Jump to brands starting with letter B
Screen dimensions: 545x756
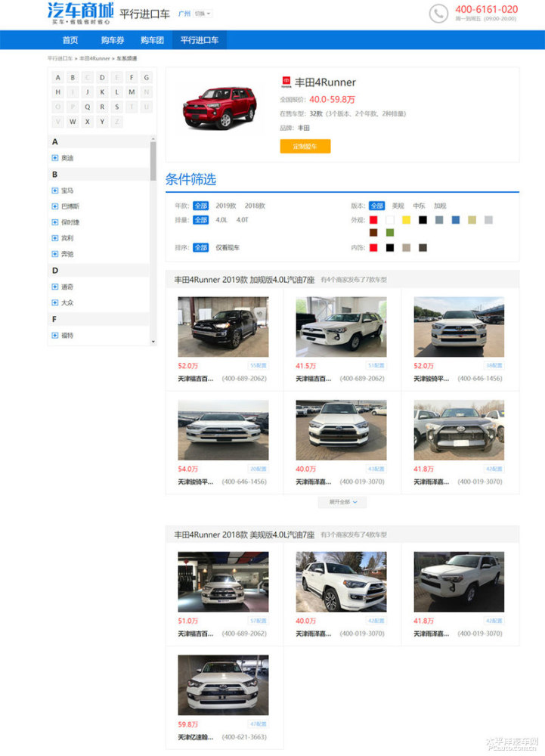73,77
